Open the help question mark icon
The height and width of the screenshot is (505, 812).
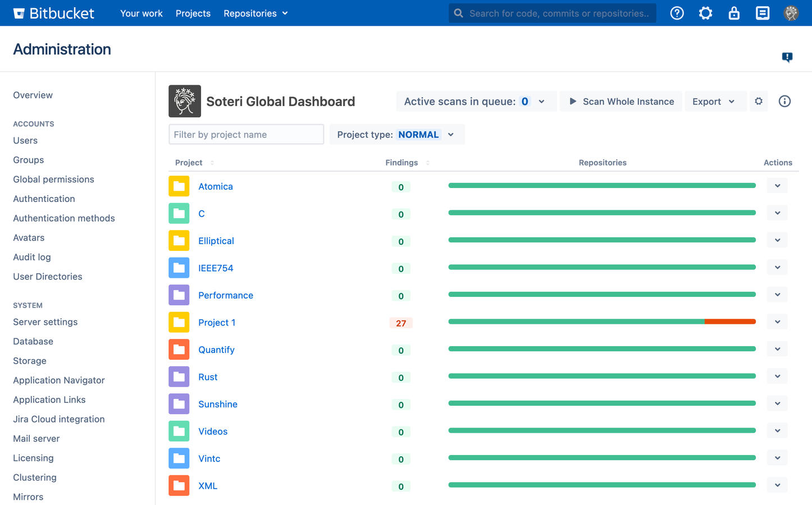pos(677,13)
